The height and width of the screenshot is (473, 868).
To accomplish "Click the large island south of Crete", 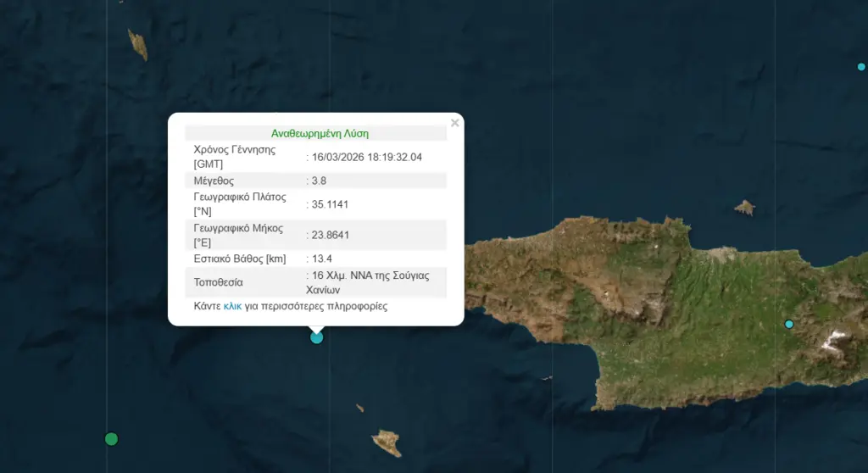I will coord(387,442).
